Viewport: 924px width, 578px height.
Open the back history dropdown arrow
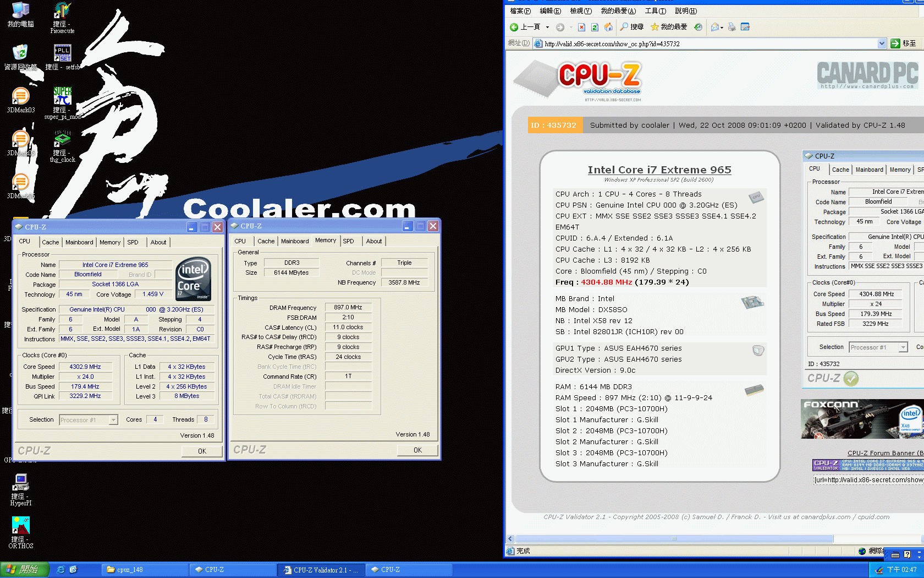click(x=547, y=27)
